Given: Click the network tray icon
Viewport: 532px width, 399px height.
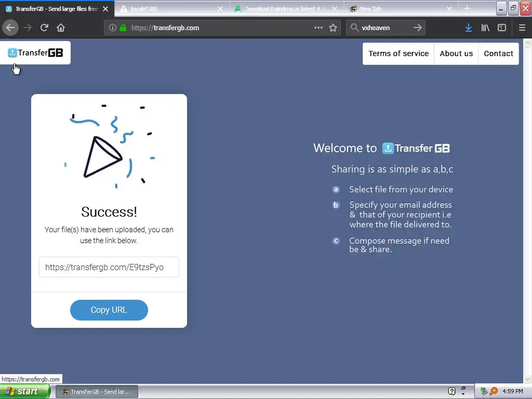Looking at the screenshot, I should click(484, 391).
